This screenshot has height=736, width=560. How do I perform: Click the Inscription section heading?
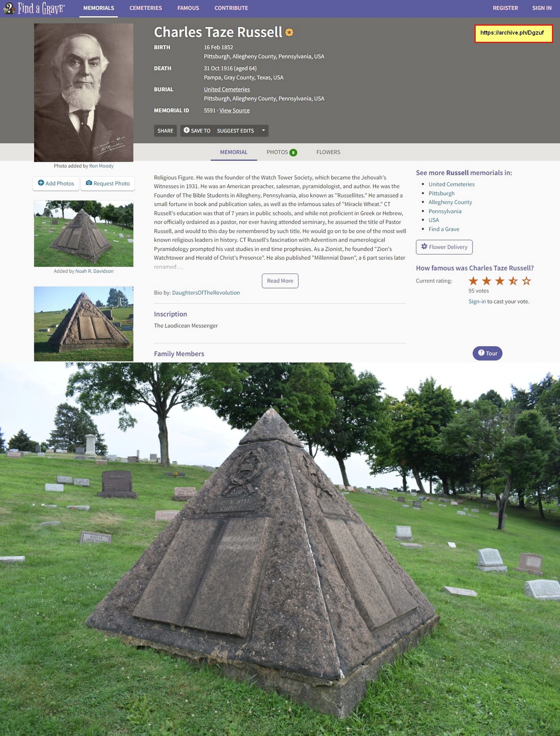(170, 314)
